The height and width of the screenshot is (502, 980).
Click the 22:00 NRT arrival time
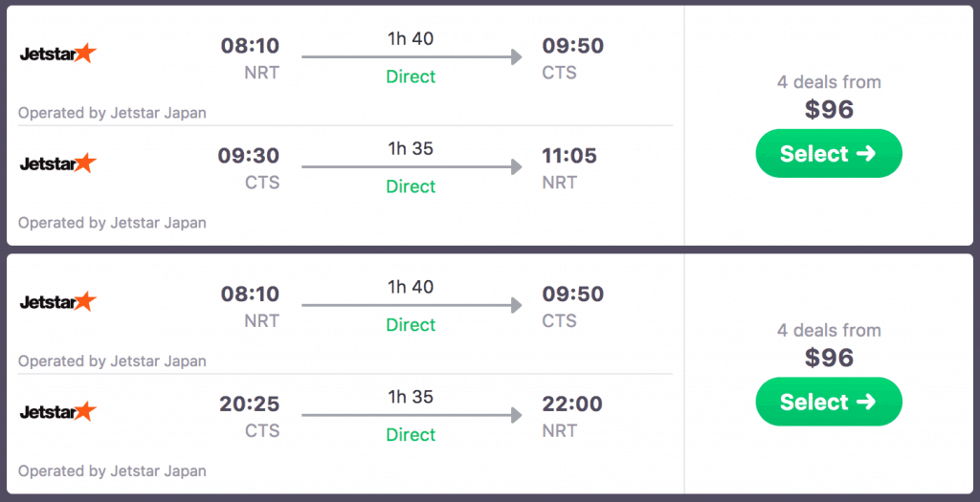[571, 404]
